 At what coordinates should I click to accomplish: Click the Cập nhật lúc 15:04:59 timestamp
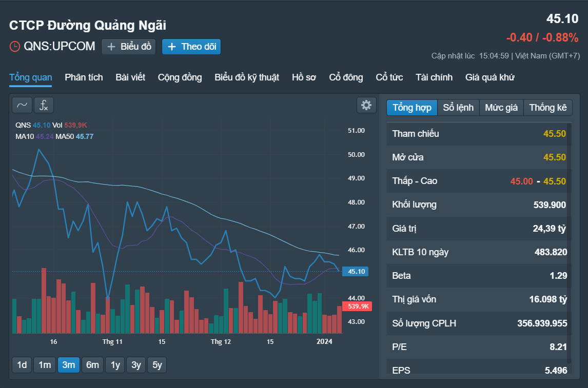click(x=471, y=56)
